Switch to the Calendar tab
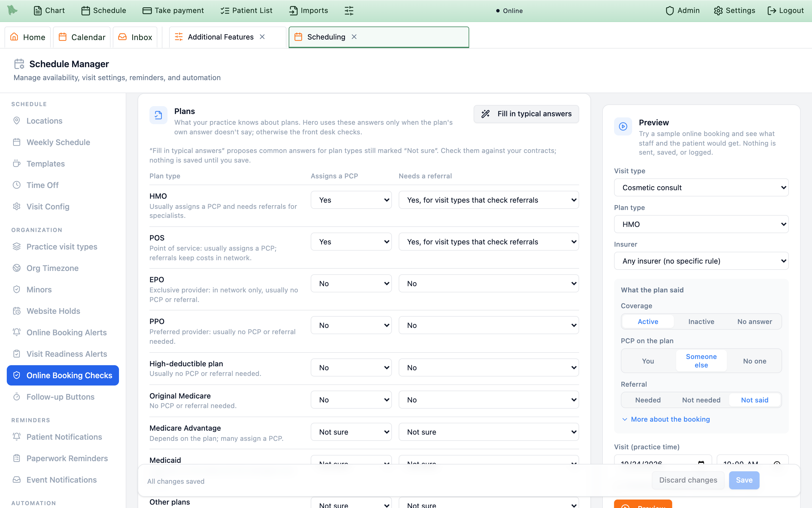812x508 pixels. (81, 37)
